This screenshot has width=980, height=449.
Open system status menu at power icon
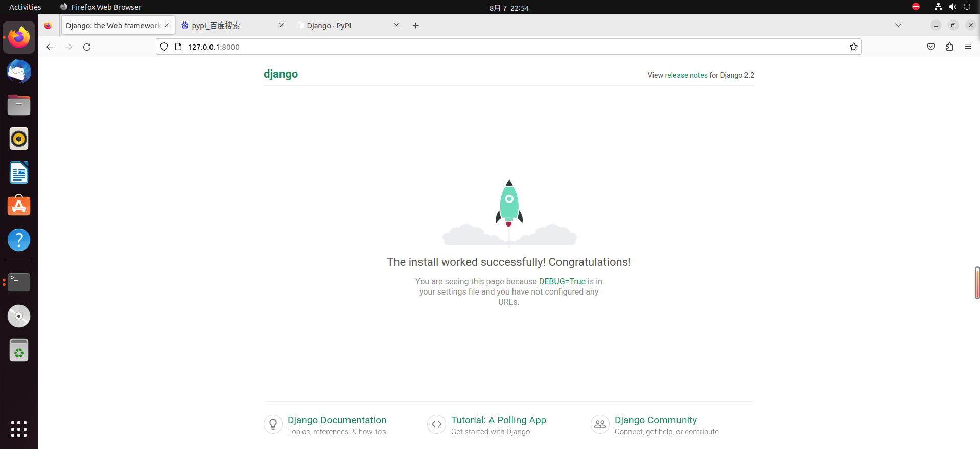[x=967, y=7]
